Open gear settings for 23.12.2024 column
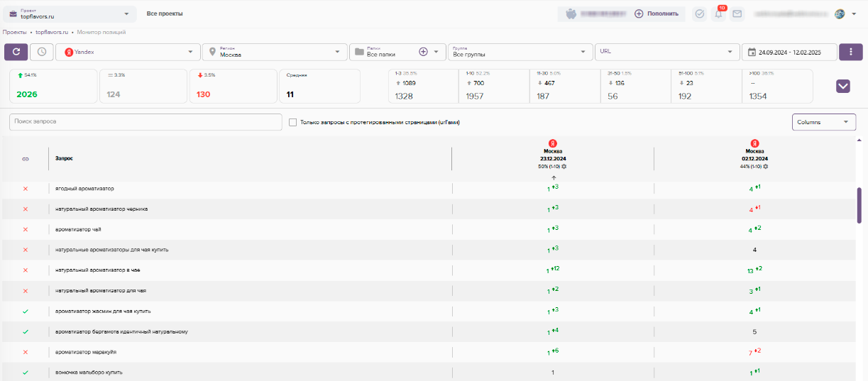This screenshot has height=381, width=868. (564, 167)
